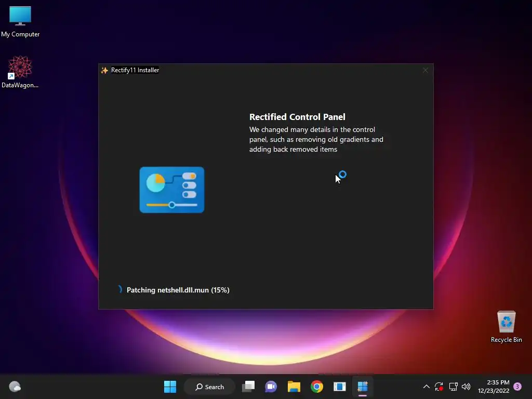Viewport: 532px width, 399px height.
Task: Open the clock showing 2:35 PM
Action: tap(494, 387)
